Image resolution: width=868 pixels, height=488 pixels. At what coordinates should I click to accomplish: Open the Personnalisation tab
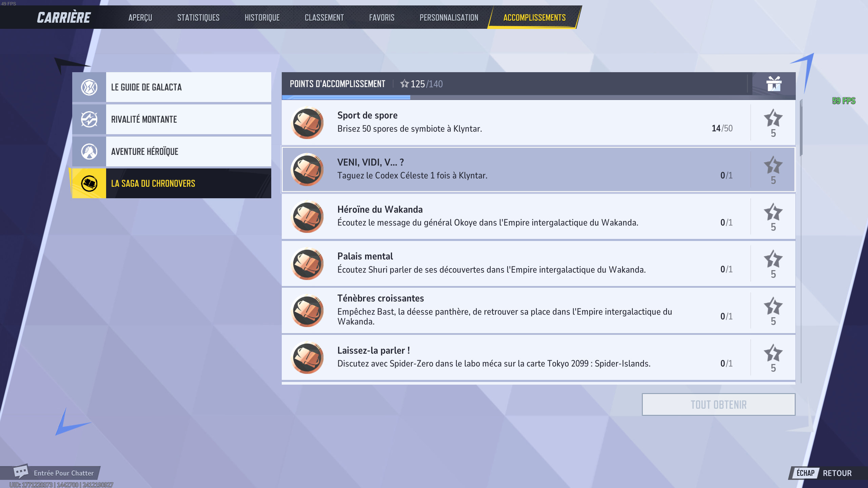pyautogui.click(x=449, y=18)
